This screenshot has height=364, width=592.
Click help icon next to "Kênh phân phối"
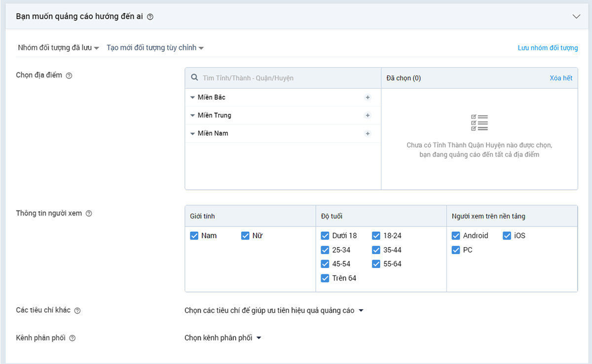[x=73, y=338]
